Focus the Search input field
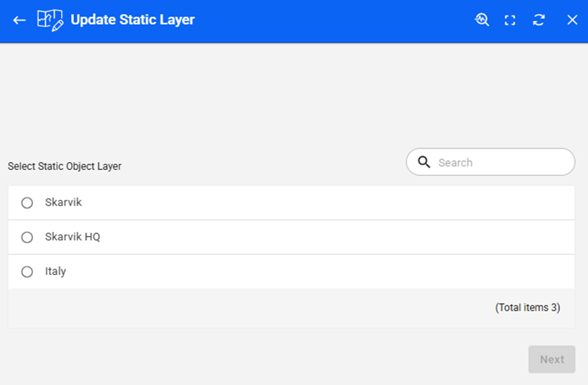Screen dimensions: 588x385 [500, 163]
